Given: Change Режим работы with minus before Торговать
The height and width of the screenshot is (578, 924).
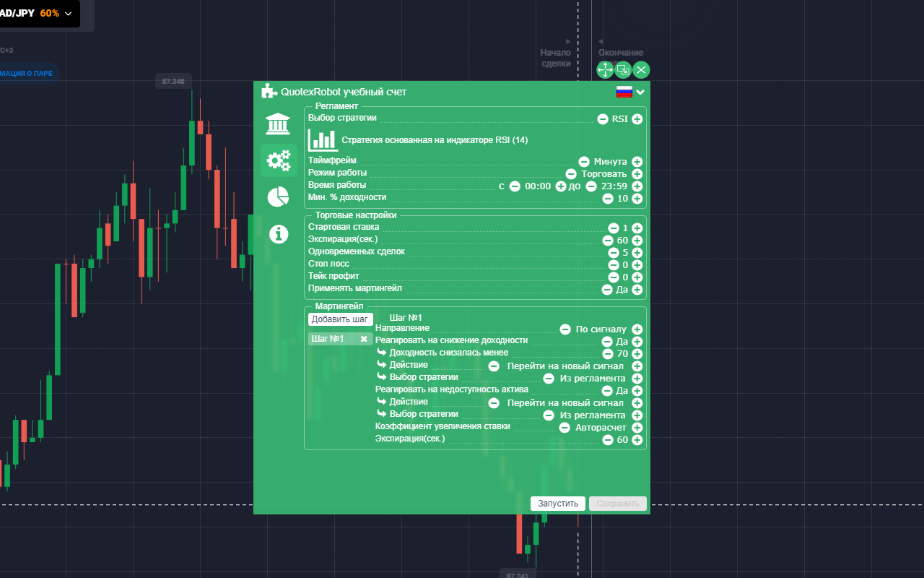Looking at the screenshot, I should (571, 174).
